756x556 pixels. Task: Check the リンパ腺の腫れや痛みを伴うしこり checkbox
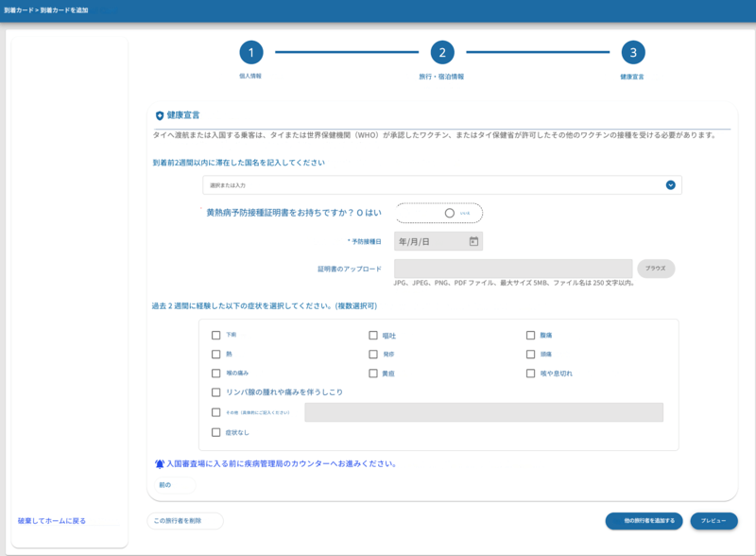(216, 392)
